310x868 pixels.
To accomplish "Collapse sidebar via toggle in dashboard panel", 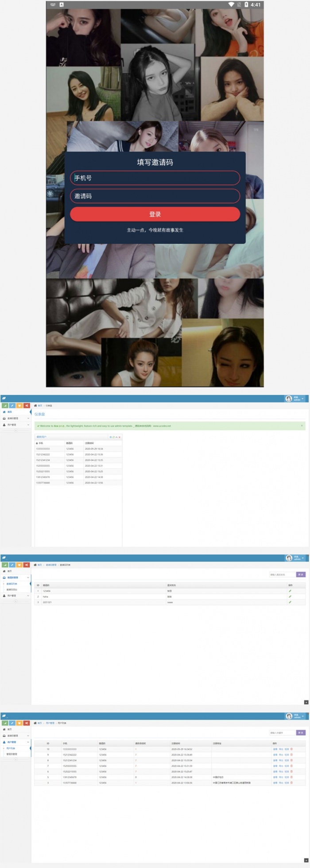I will [x=15, y=430].
